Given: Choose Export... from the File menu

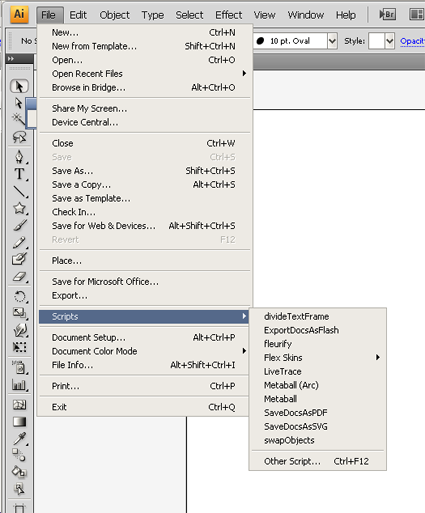Looking at the screenshot, I should (x=144, y=296).
